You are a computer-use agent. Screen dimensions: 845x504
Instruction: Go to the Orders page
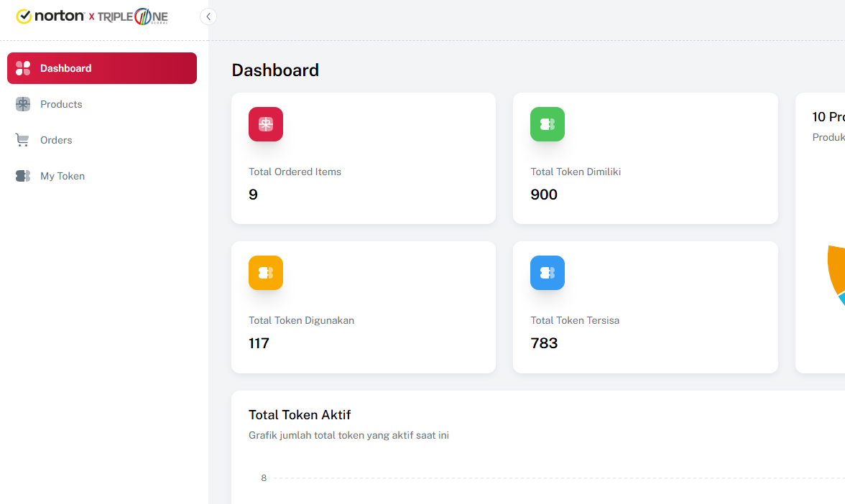click(102, 140)
